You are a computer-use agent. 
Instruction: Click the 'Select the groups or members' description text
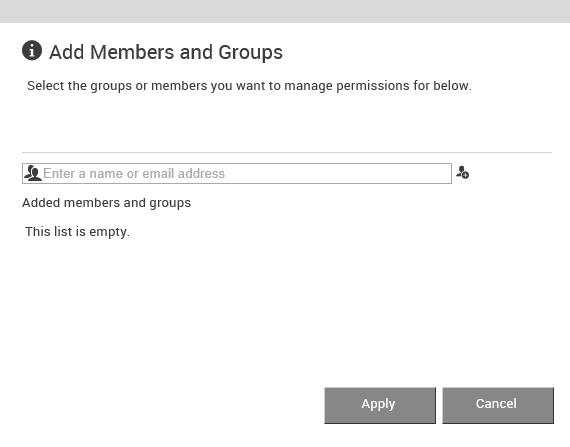(x=249, y=86)
